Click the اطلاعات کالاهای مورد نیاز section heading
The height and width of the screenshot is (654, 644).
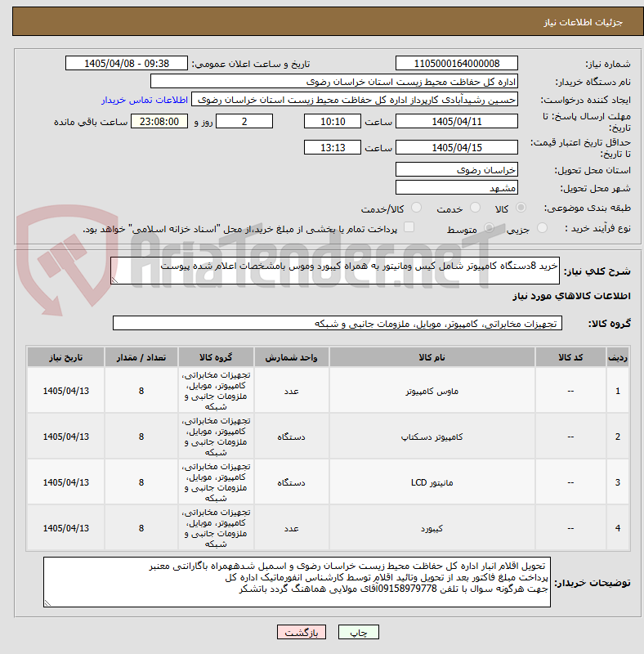(x=571, y=296)
